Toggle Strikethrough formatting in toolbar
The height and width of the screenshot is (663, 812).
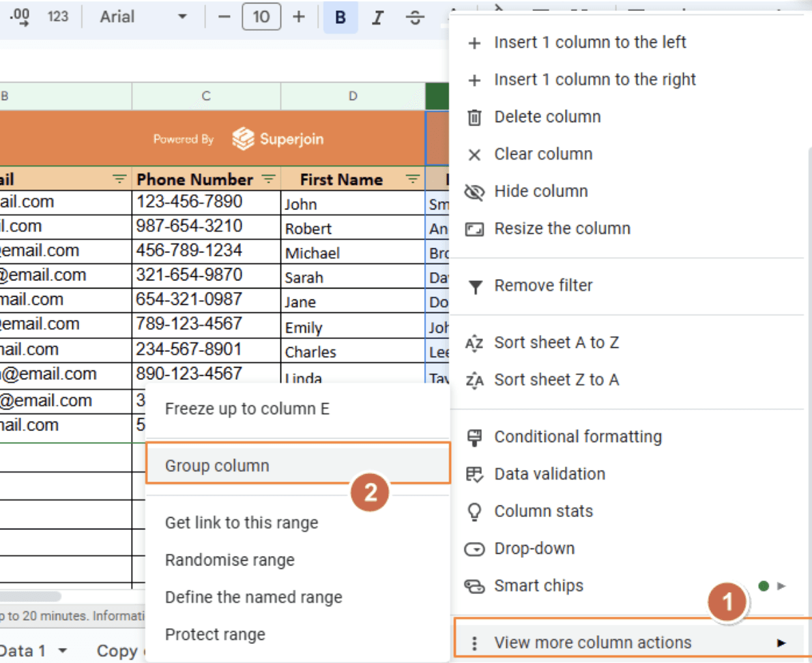click(x=415, y=17)
